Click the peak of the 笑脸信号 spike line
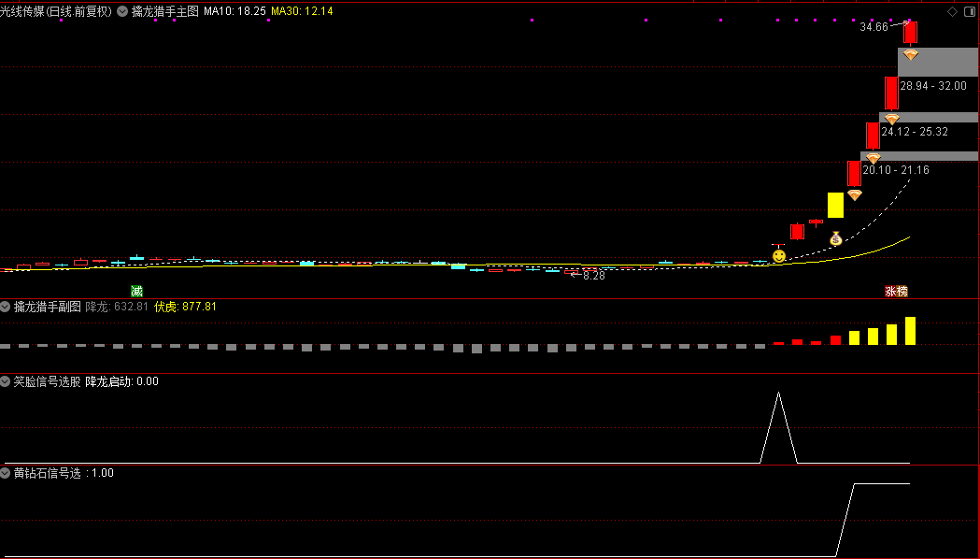This screenshot has height=559, width=980. tap(779, 394)
